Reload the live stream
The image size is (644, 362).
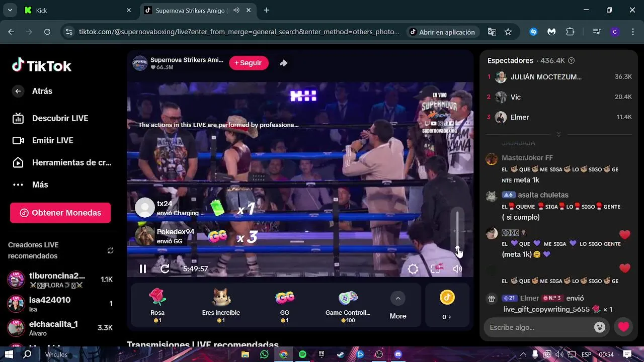[165, 269]
